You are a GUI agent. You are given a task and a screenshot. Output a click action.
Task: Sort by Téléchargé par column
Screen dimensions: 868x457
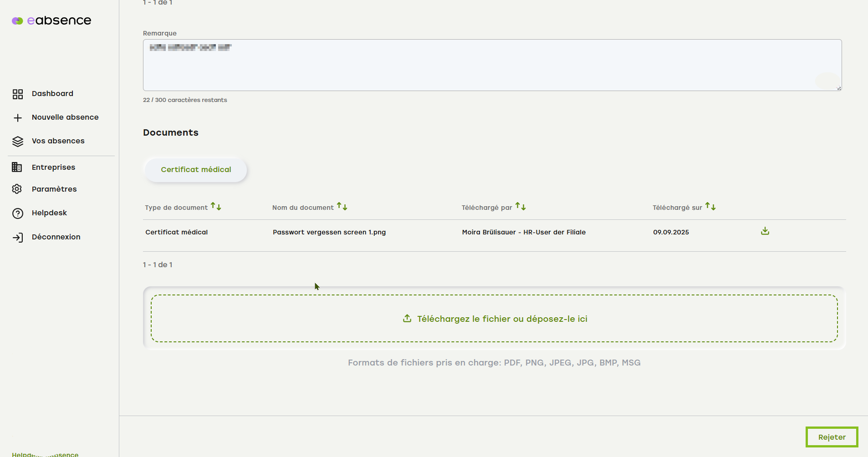click(521, 207)
